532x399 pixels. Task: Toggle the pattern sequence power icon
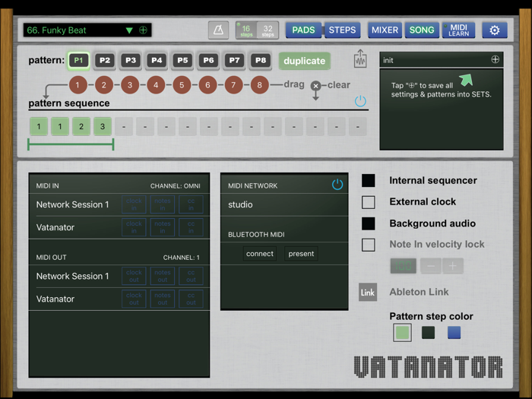(x=360, y=101)
